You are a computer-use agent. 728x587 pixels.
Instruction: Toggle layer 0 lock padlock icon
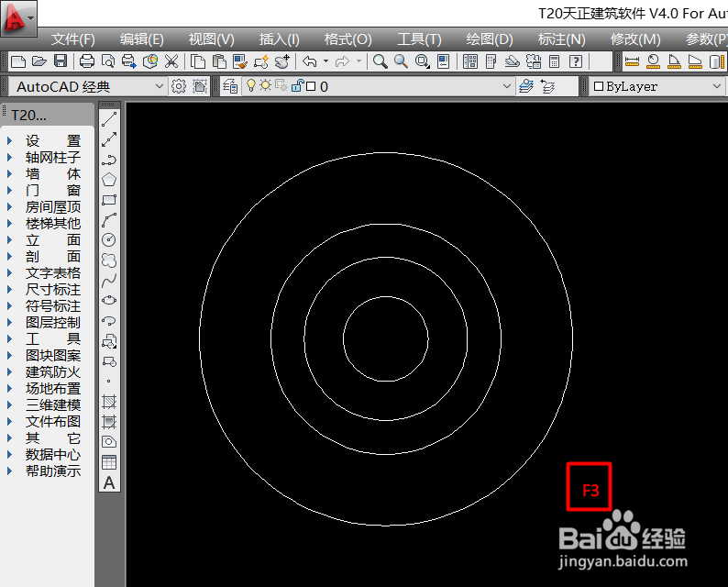click(297, 86)
